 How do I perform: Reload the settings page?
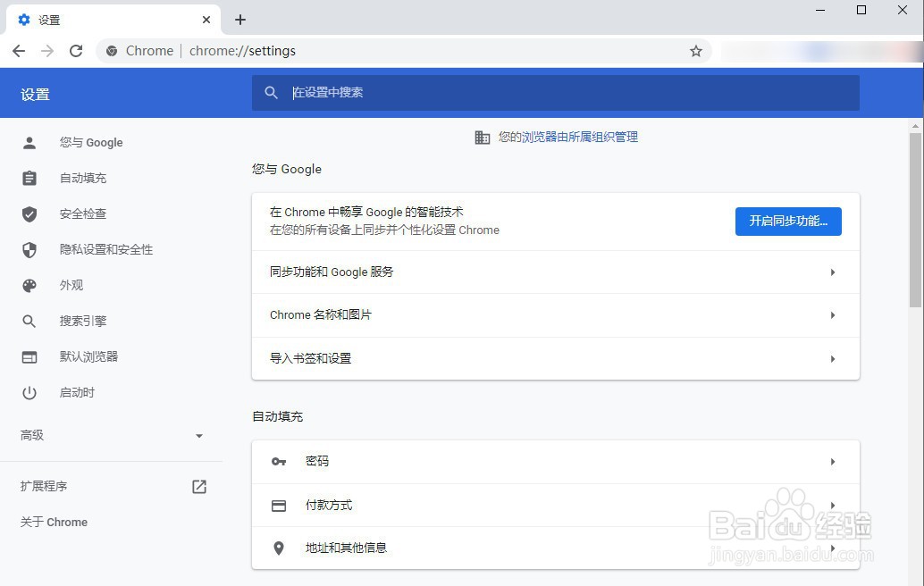point(76,51)
